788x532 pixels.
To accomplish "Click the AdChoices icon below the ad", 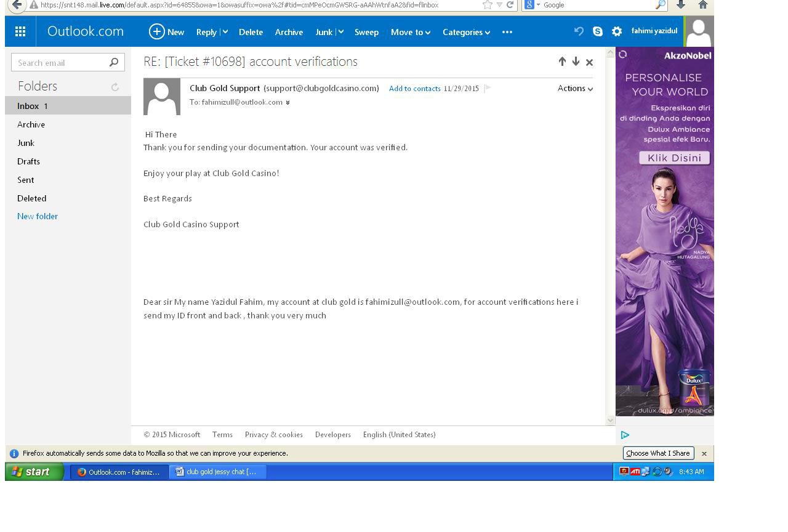I will [625, 435].
